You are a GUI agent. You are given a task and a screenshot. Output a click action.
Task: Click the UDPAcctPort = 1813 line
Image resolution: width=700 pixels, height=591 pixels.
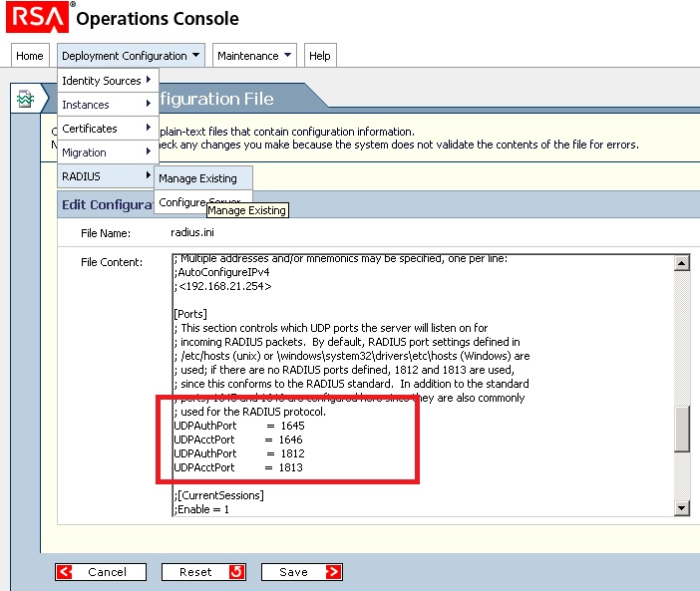pyautogui.click(x=238, y=467)
